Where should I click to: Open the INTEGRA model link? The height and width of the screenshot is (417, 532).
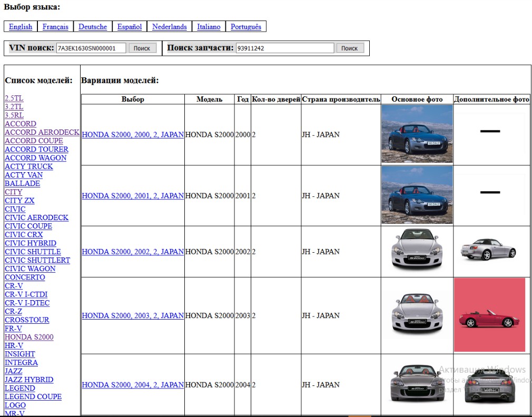point(21,362)
